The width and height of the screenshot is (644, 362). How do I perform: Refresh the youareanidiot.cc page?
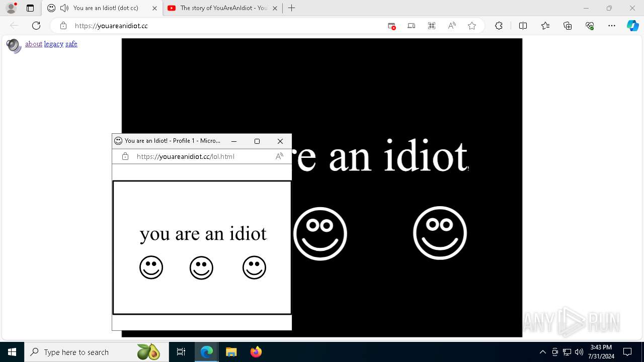point(36,26)
